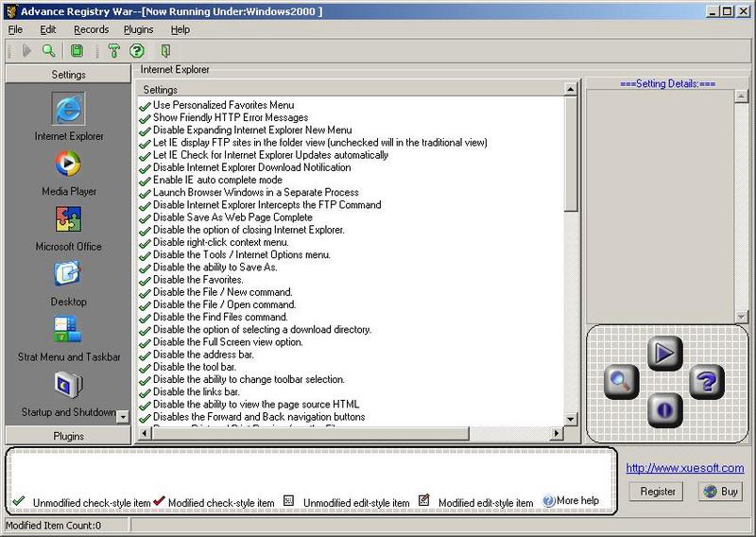
Task: Toggle Disable the tool bar checkmark
Action: pyautogui.click(x=145, y=368)
